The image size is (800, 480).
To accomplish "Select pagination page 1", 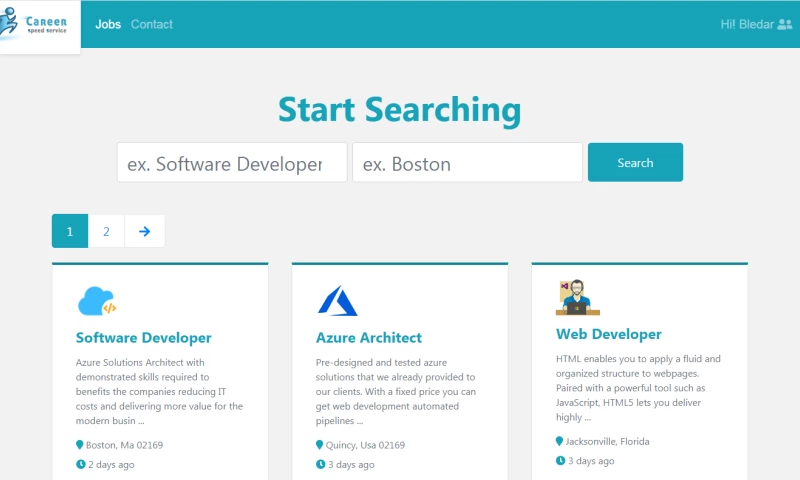I will click(70, 231).
